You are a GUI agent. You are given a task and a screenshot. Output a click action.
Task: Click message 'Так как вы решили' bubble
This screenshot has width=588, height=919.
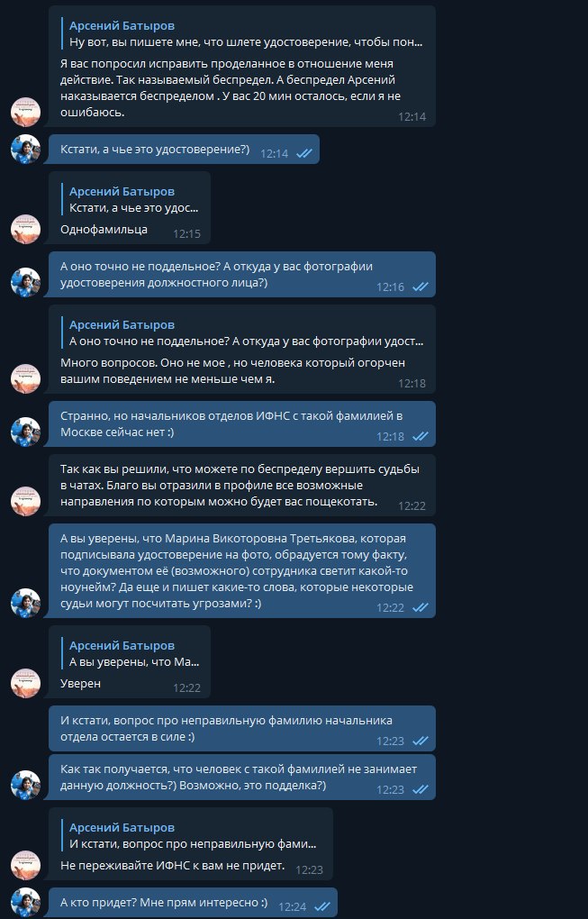[242, 486]
